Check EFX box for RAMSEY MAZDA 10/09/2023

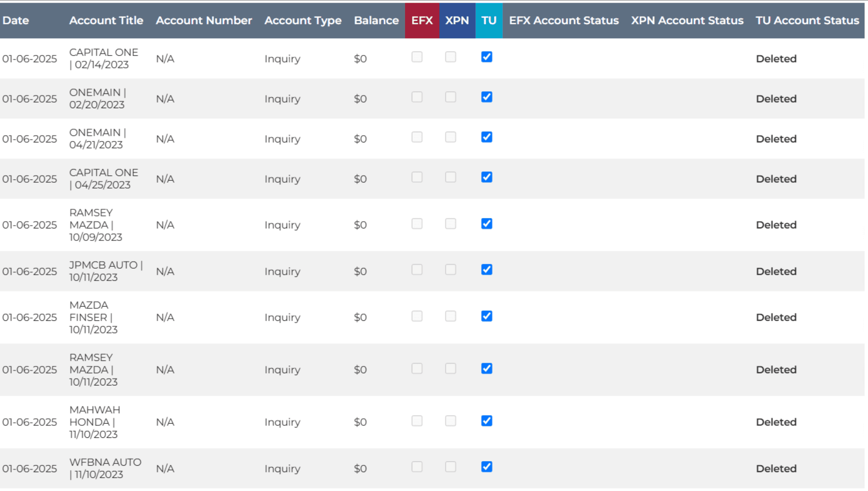pyautogui.click(x=417, y=224)
